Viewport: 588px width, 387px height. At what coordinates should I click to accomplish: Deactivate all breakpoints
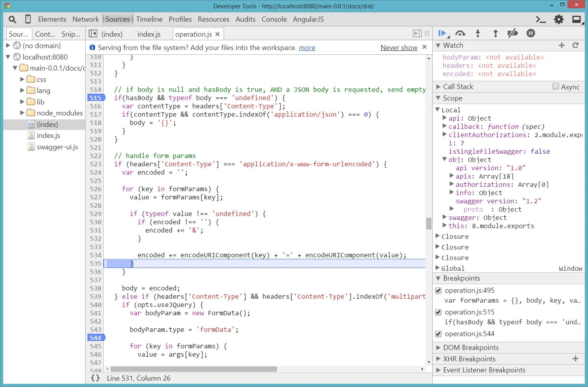(513, 33)
